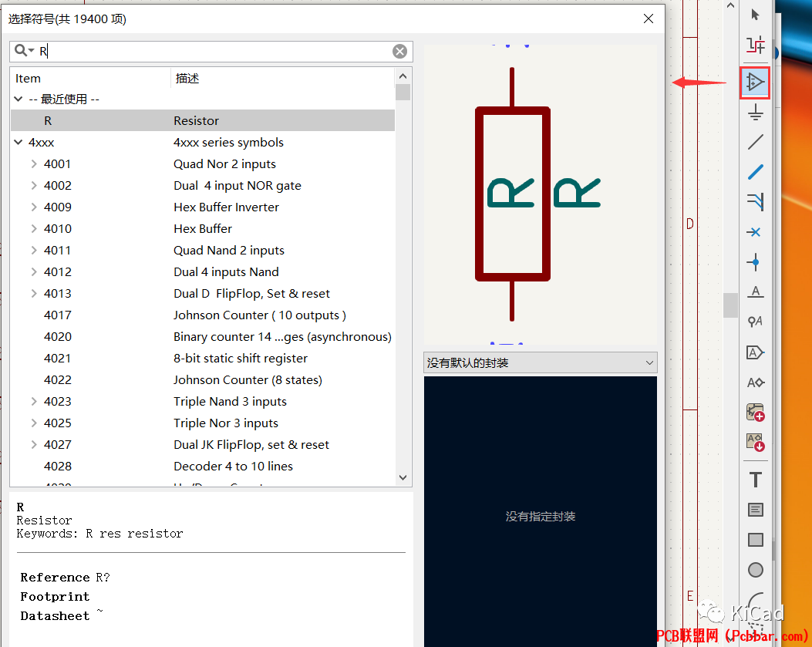Select the rectangle drawing tool

point(755,540)
